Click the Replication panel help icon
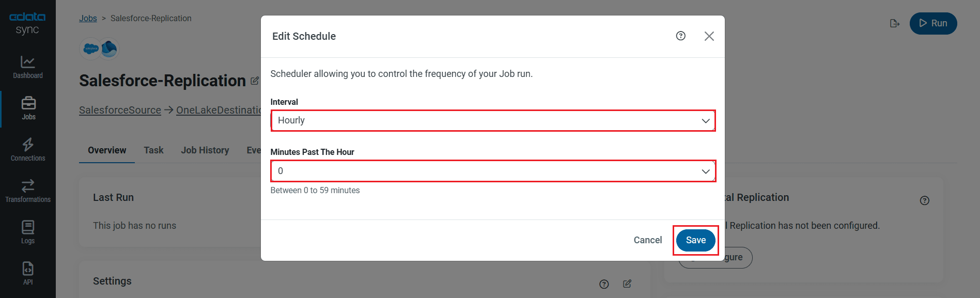The width and height of the screenshot is (980, 298). coord(924,200)
